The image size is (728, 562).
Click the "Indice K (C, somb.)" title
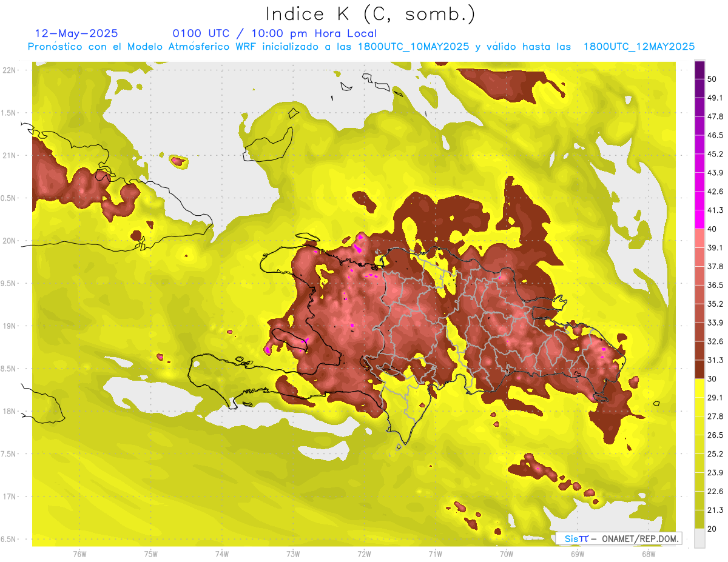click(x=371, y=14)
